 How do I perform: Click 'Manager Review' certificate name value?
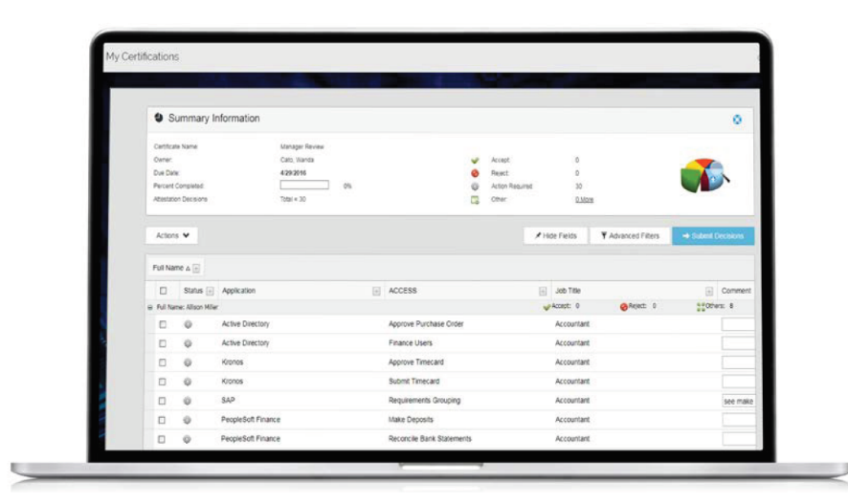301,147
